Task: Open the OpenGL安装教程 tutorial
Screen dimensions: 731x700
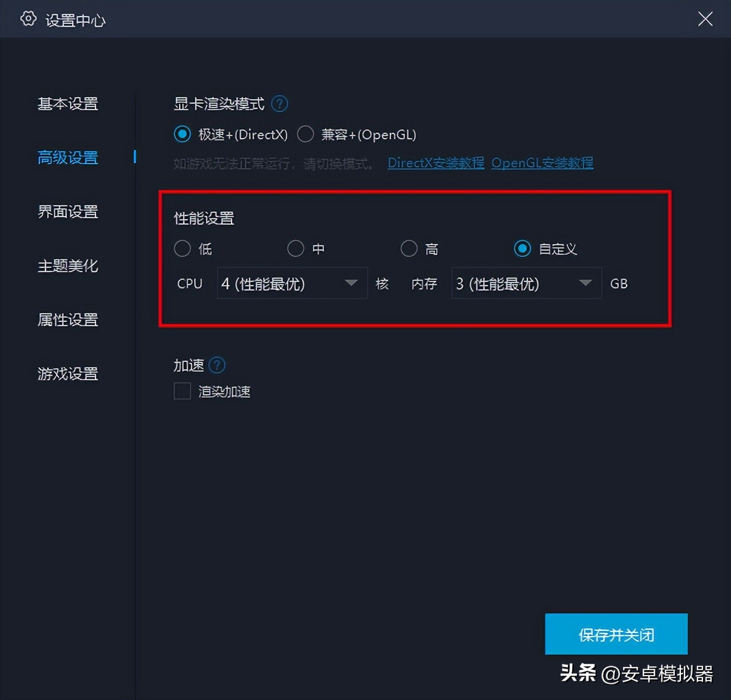Action: tap(542, 163)
